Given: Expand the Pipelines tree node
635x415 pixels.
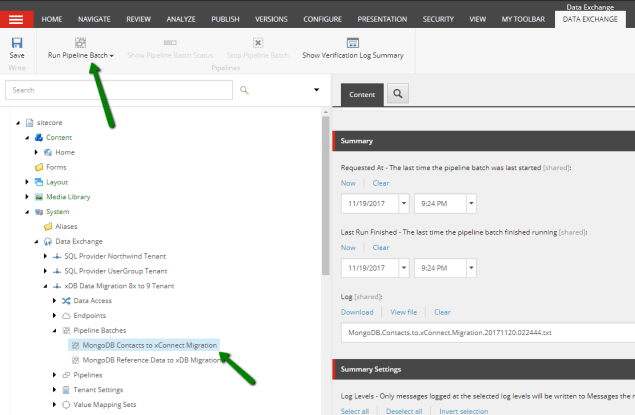Looking at the screenshot, I should [54, 374].
